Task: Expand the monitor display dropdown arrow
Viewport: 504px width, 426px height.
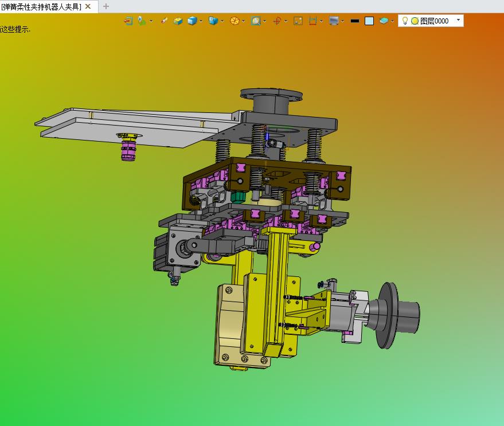Action: point(343,21)
